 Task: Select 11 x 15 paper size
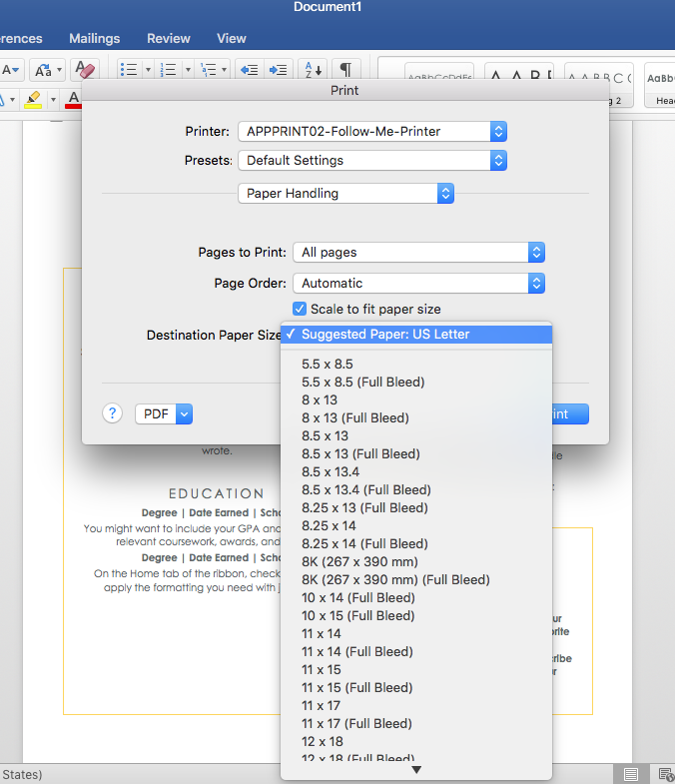tap(416, 670)
